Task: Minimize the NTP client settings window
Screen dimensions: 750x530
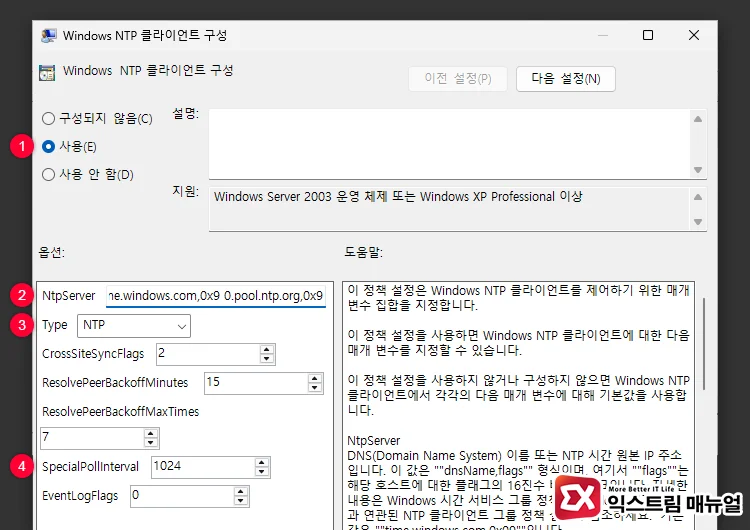Action: pos(603,35)
